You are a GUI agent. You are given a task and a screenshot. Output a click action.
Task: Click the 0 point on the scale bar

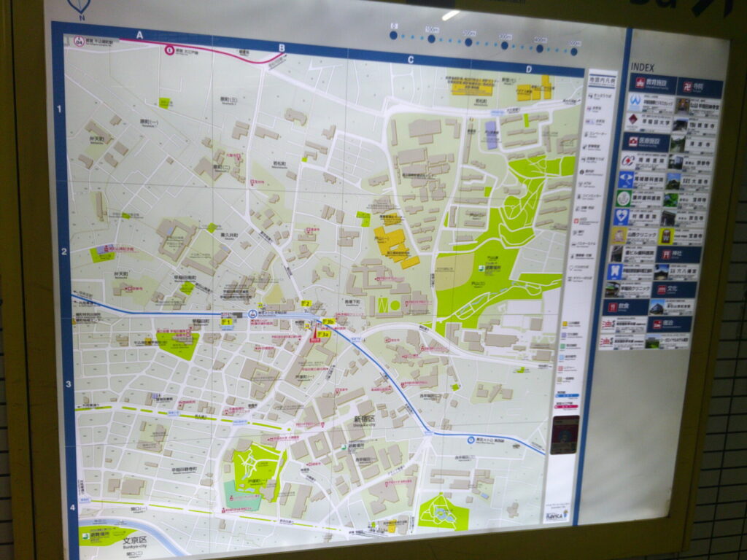(393, 34)
